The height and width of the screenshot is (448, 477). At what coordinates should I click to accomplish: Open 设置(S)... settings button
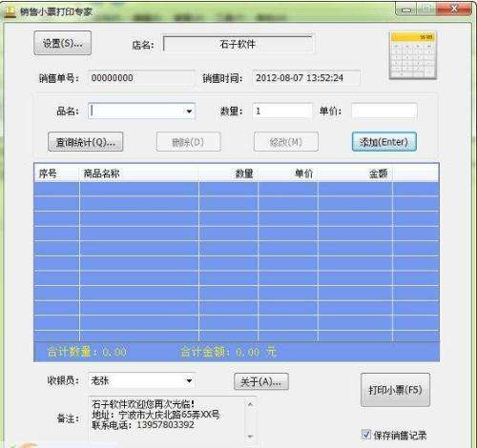63,43
